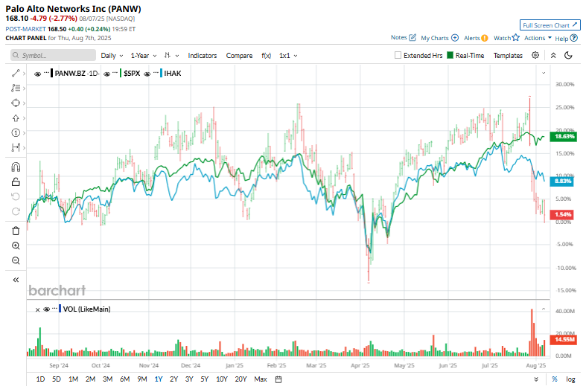This screenshot has width=586, height=392.
Task: Open the 1-Year period dropdown
Action: pos(144,55)
